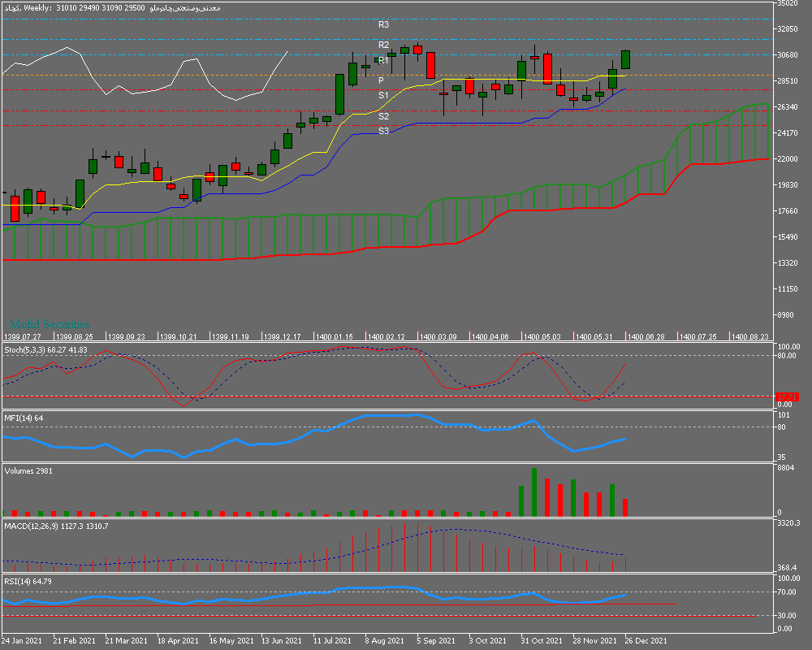The image size is (812, 650).
Task: Click the red 17.71 Stochastic level tag
Action: coord(787,397)
